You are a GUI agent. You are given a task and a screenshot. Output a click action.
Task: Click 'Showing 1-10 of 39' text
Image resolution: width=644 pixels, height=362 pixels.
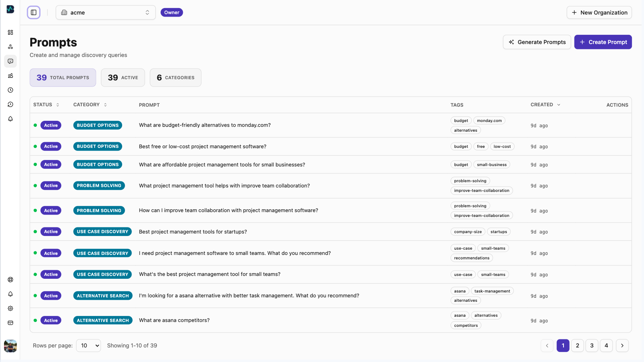[x=132, y=345]
